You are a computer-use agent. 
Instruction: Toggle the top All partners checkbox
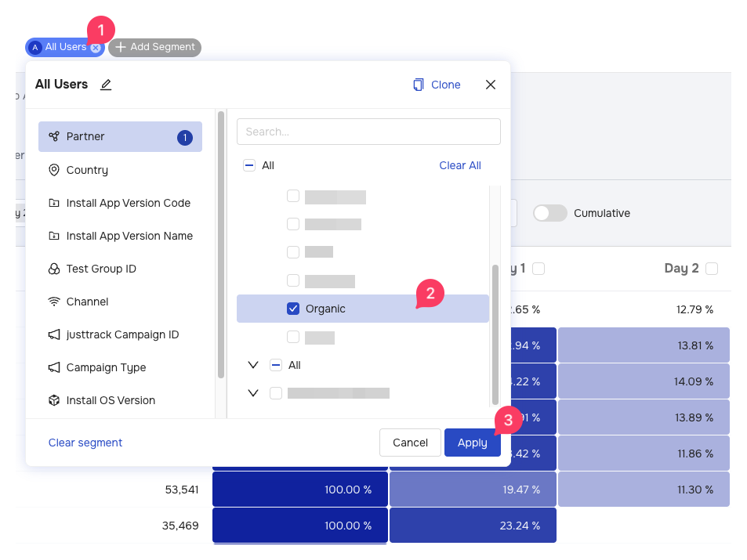coord(249,165)
